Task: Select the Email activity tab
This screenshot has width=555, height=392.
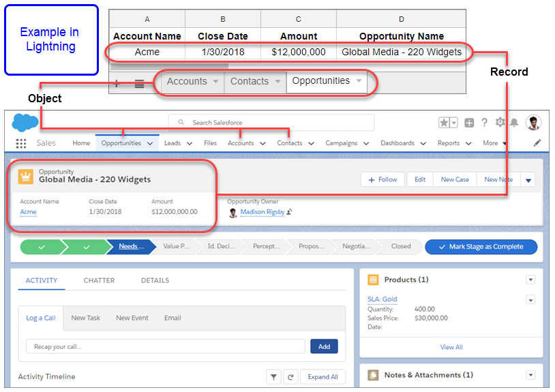Action: point(172,318)
